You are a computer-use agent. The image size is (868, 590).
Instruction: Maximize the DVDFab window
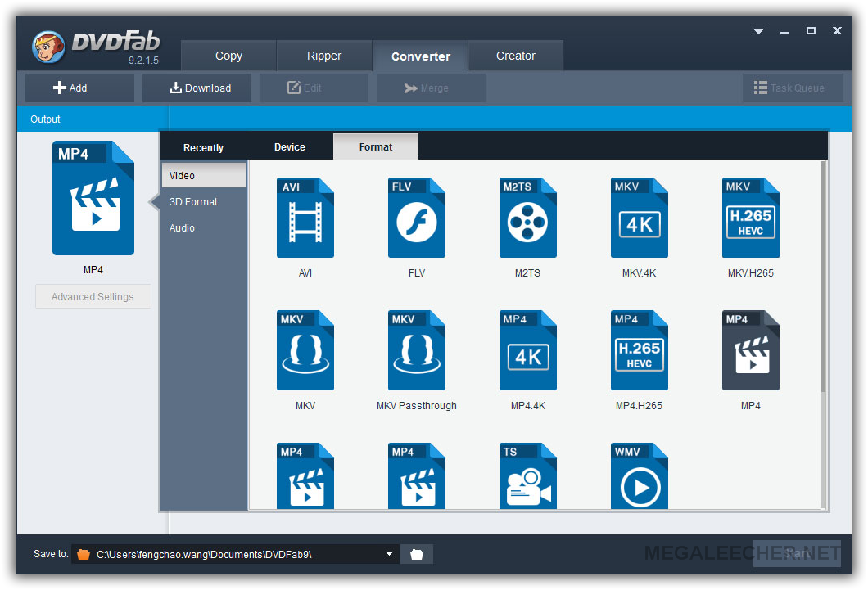coord(811,31)
